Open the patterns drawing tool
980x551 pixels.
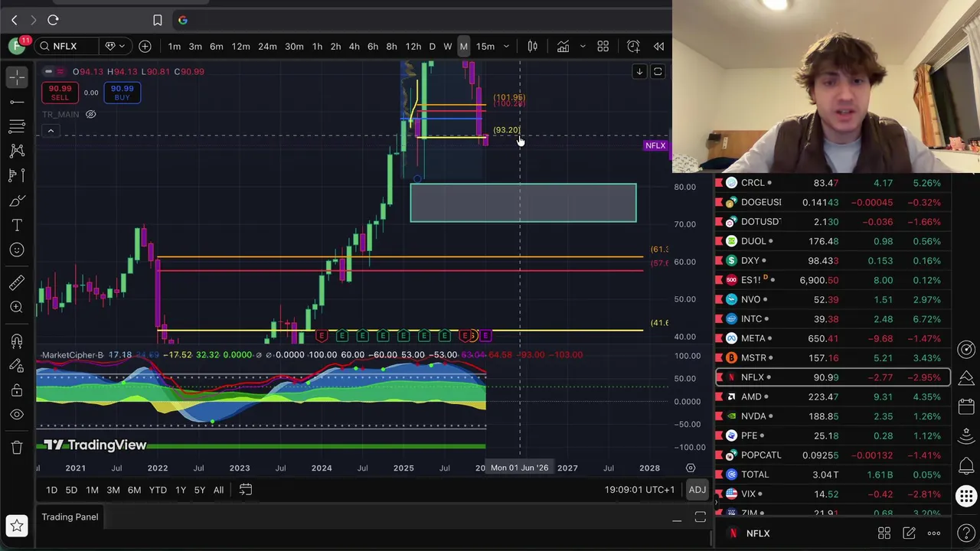pyautogui.click(x=17, y=151)
